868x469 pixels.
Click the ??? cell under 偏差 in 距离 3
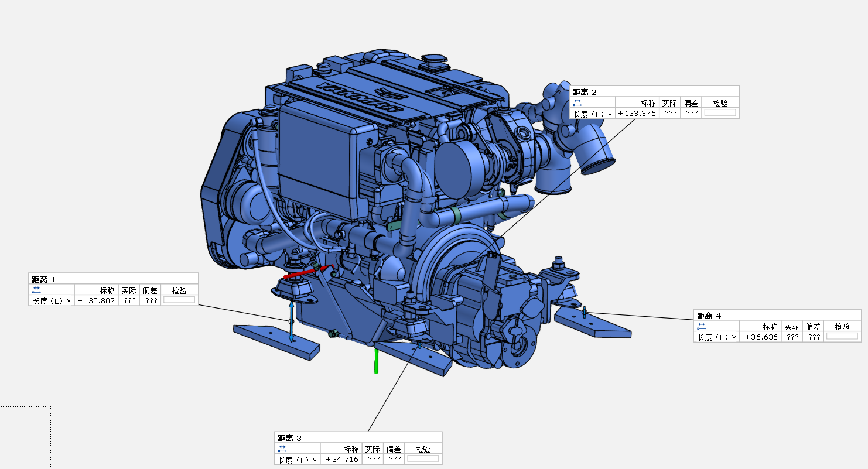point(395,460)
